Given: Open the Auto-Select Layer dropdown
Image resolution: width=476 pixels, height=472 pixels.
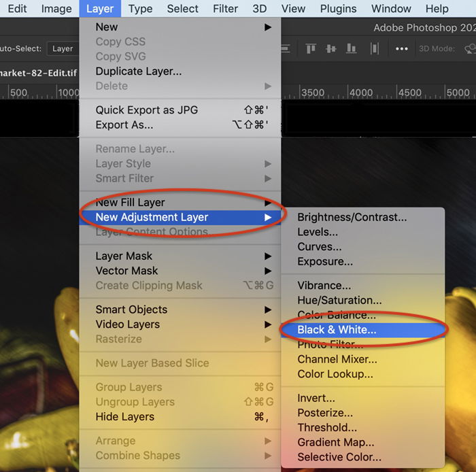Looking at the screenshot, I should tap(63, 48).
